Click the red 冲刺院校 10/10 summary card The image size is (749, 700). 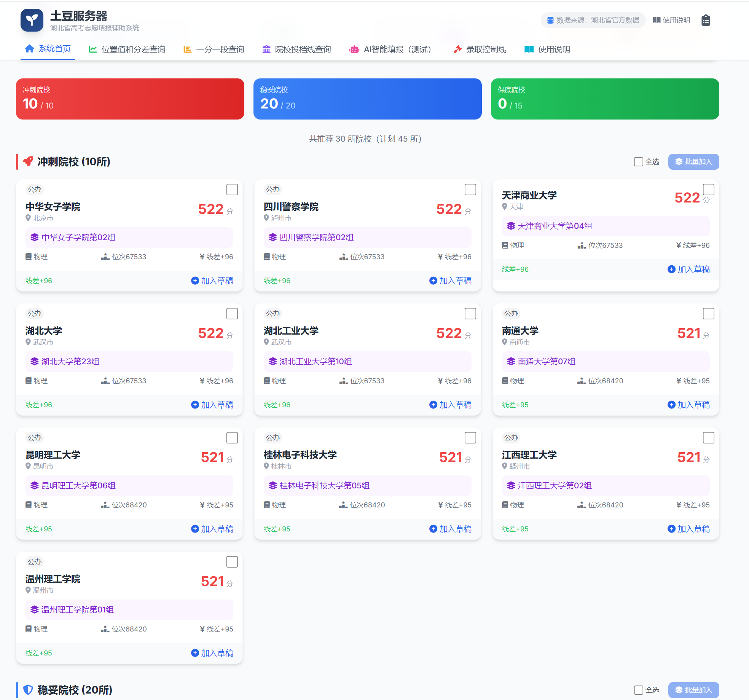[130, 99]
